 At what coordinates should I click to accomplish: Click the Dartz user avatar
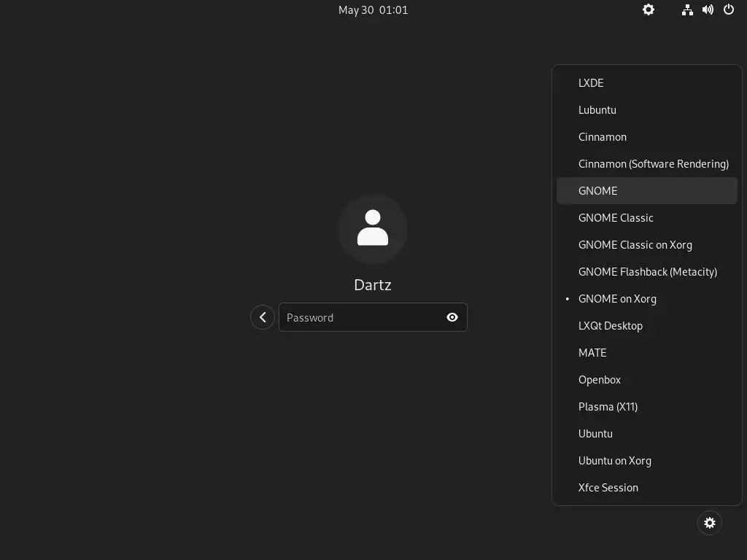point(373,228)
